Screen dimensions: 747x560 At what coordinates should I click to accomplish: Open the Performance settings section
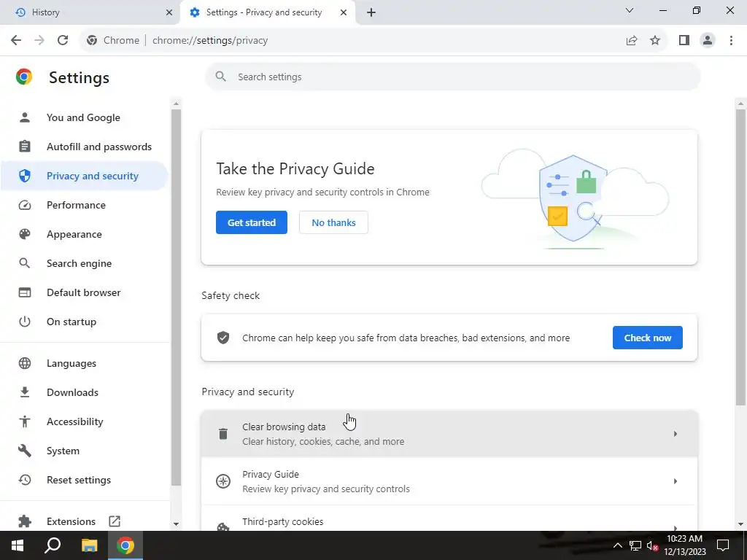pyautogui.click(x=84, y=205)
